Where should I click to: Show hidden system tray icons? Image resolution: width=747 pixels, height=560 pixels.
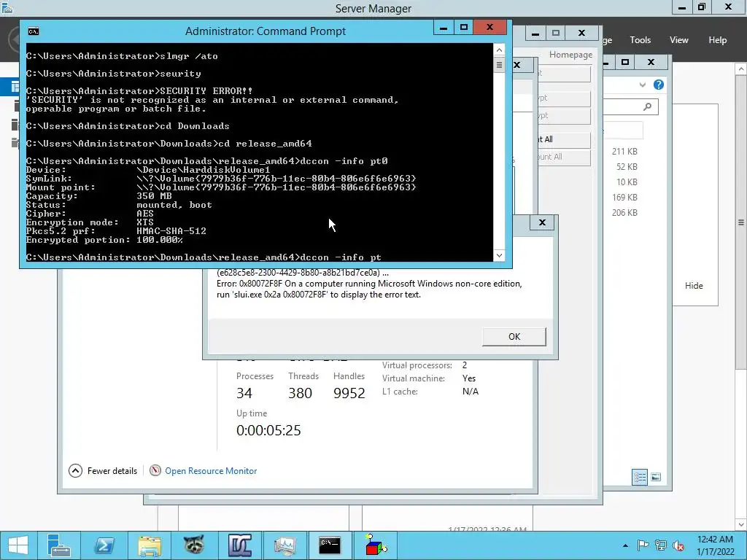[x=625, y=545]
